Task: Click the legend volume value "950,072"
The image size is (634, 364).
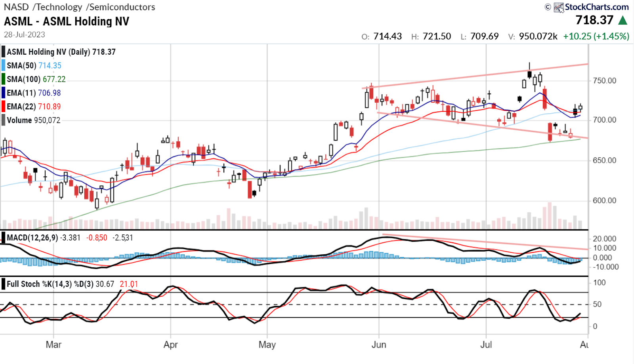Action: (x=47, y=120)
